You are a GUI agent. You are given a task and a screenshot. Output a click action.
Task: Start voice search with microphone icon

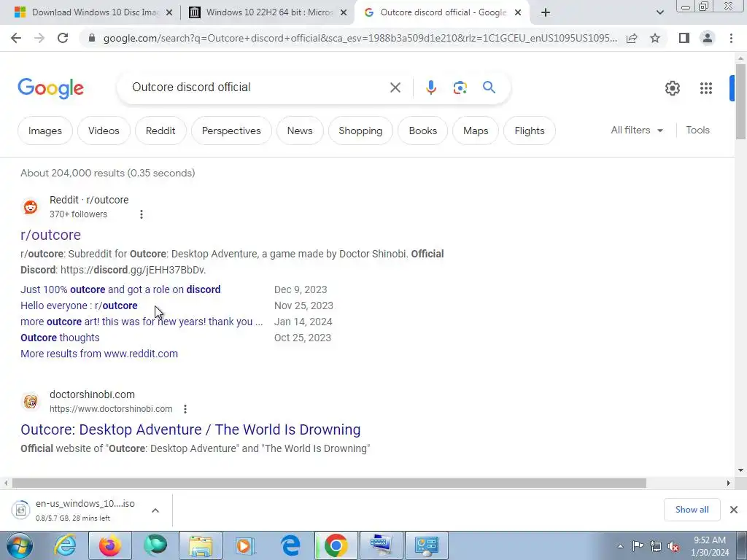tap(430, 87)
